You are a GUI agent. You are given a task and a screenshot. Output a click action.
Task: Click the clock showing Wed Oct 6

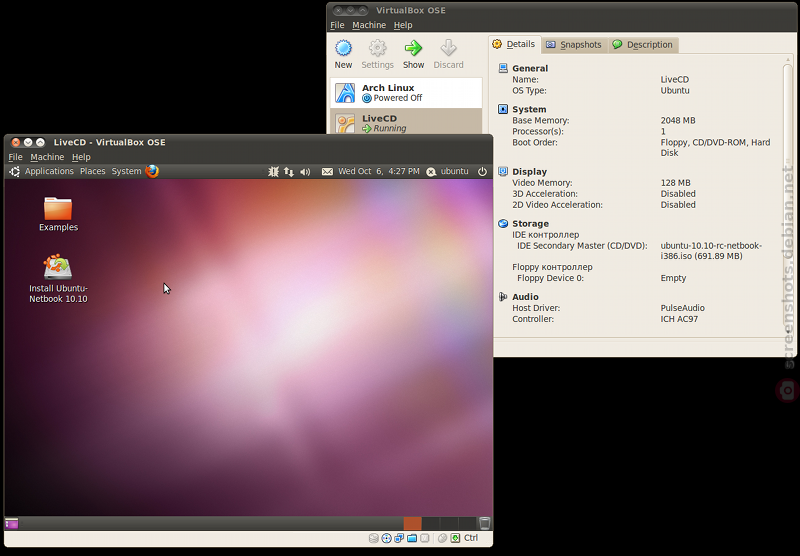[x=379, y=171]
